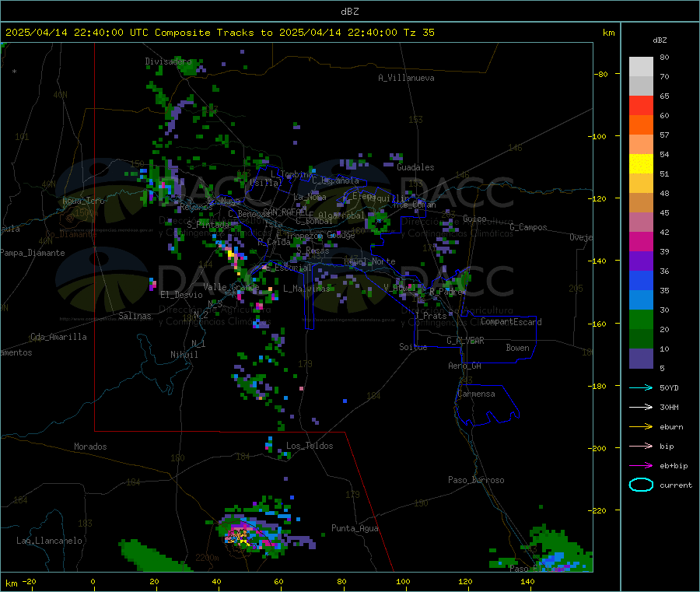The height and width of the screenshot is (592, 700).
Task: Click the yellow eburn arrow in legend
Action: 641,427
